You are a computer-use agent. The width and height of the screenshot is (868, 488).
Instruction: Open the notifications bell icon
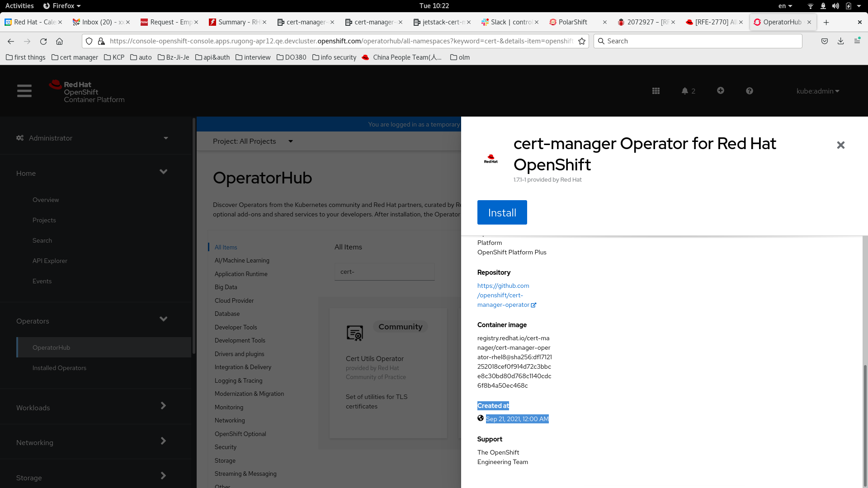(685, 91)
